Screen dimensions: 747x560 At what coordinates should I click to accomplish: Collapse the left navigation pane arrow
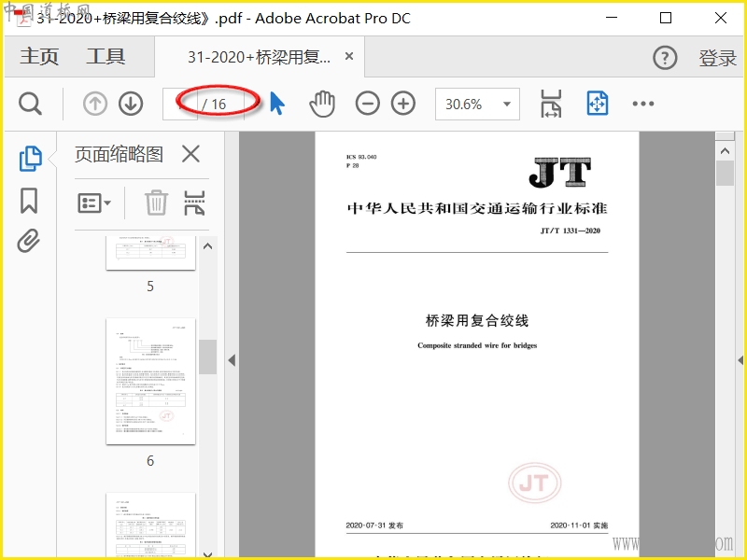click(232, 360)
